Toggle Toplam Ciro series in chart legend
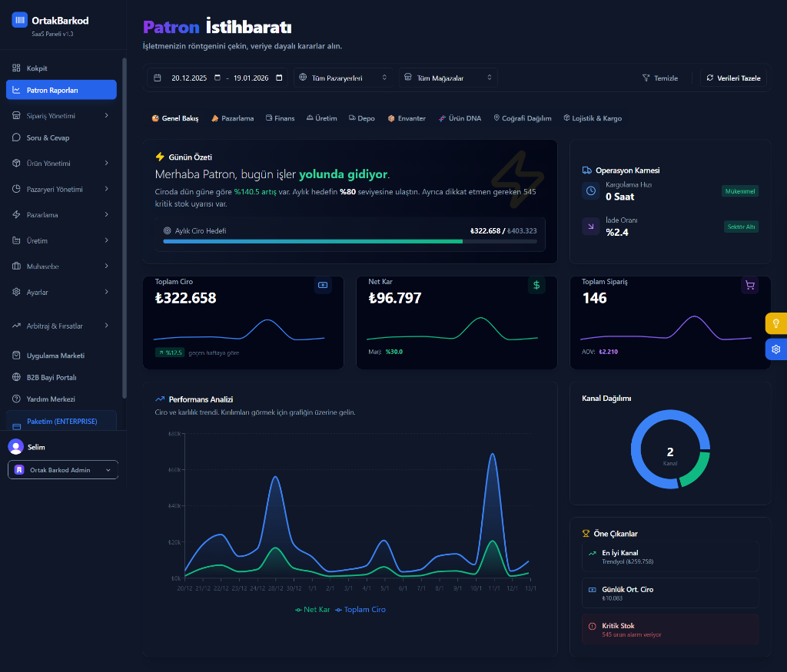This screenshot has height=672, width=787. pos(360,610)
